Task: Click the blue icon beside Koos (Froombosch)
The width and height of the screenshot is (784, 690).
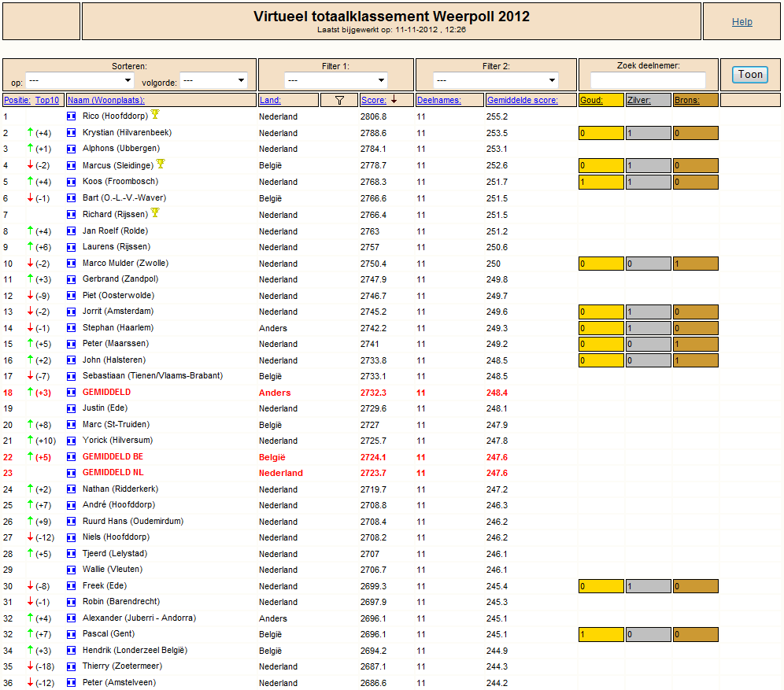Action: pyautogui.click(x=72, y=182)
